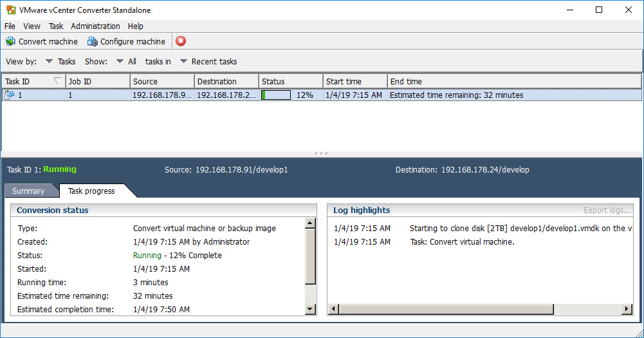
Task: Click Conversion status scroll down arrow
Action: pos(310,309)
